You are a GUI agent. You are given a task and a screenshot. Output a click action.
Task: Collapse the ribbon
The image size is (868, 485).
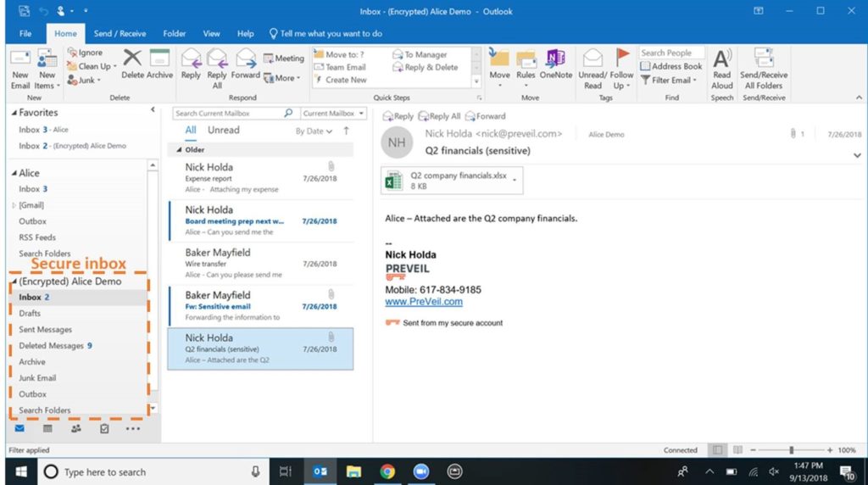(860, 98)
